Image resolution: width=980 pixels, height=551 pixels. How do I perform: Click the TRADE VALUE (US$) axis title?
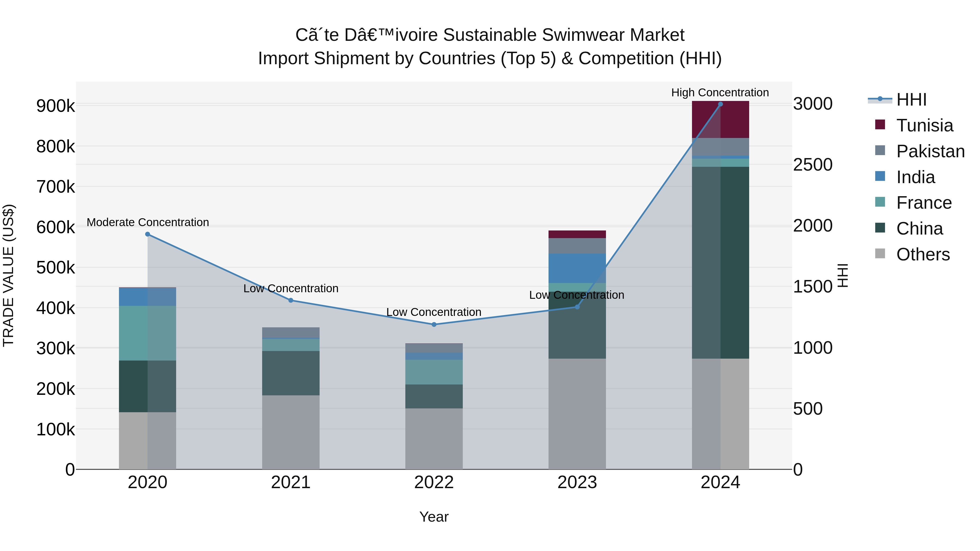8,276
